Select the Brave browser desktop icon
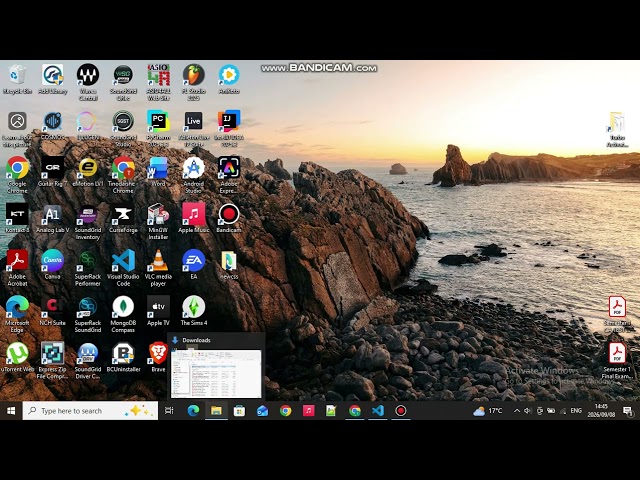Screen dimensions: 640x480 pos(158,357)
